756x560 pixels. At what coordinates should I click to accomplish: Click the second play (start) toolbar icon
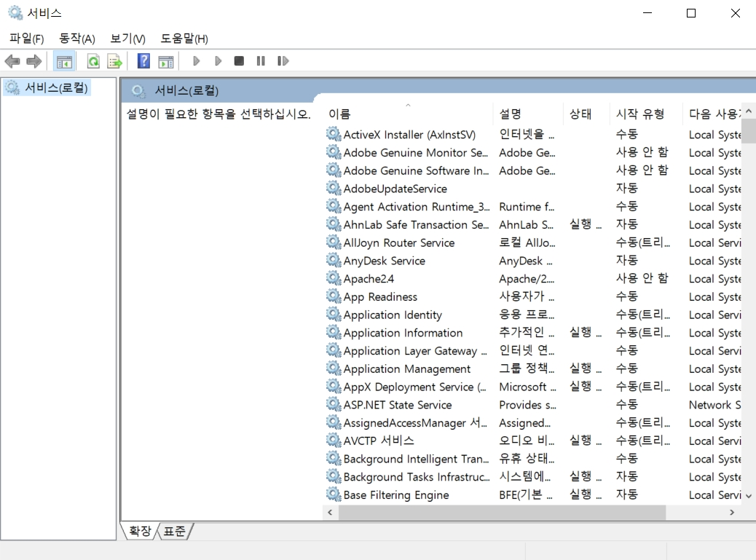[x=218, y=60]
